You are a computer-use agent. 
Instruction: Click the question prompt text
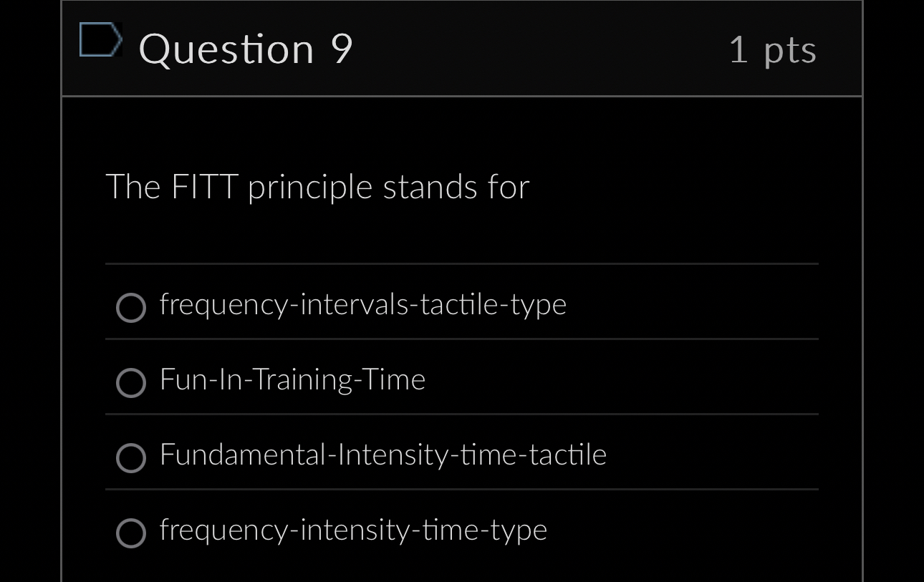point(318,186)
